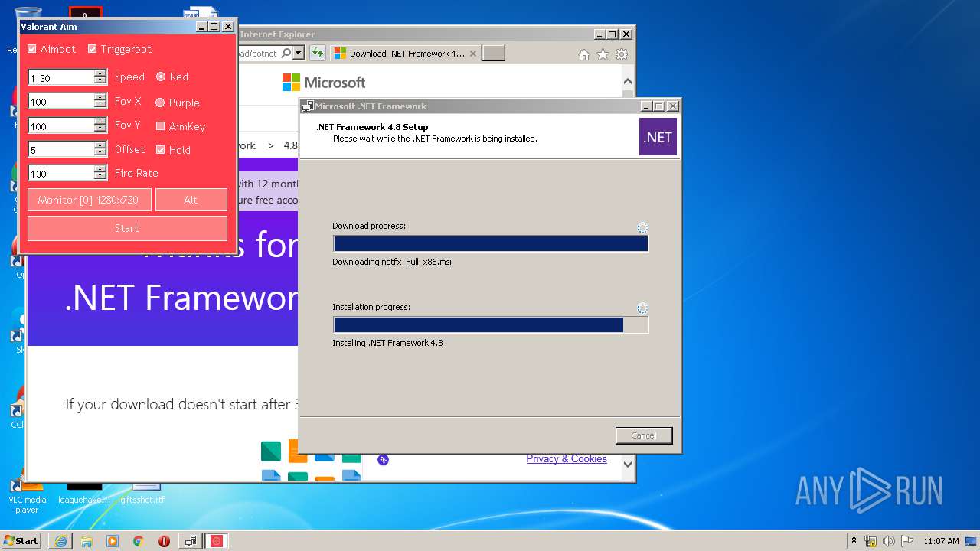This screenshot has height=551, width=980.
Task: Open the Action Center flag icon
Action: [906, 541]
